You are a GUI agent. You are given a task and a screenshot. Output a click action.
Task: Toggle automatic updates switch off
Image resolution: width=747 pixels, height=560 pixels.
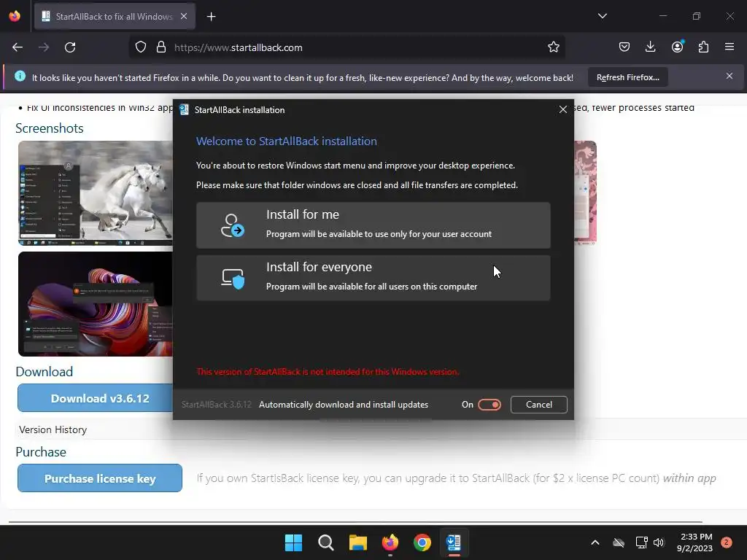(x=489, y=404)
